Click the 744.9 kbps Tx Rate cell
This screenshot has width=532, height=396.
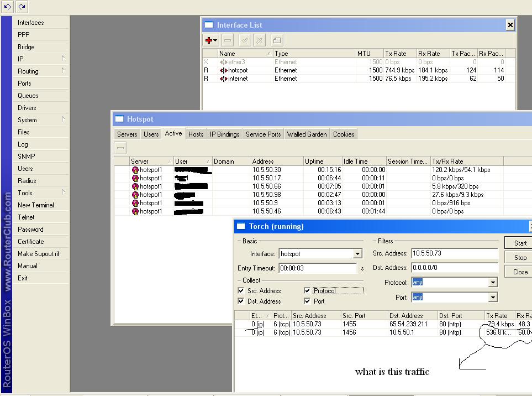[x=399, y=70]
